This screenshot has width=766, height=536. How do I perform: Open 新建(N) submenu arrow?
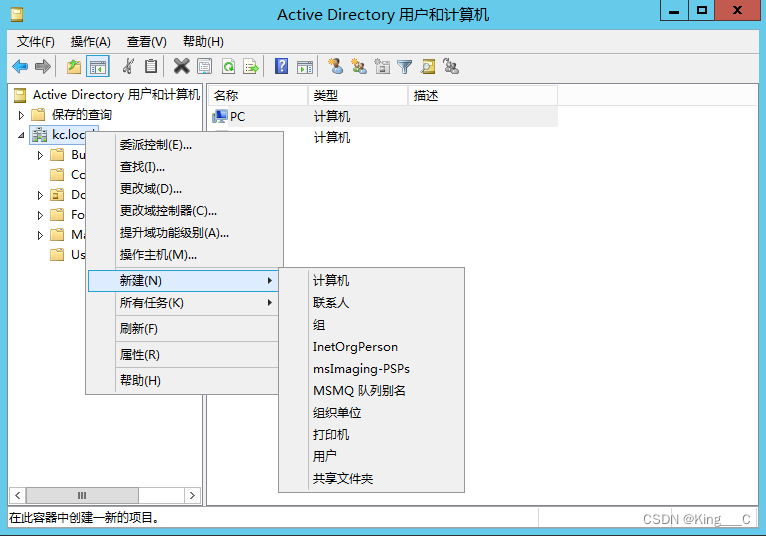[x=269, y=280]
